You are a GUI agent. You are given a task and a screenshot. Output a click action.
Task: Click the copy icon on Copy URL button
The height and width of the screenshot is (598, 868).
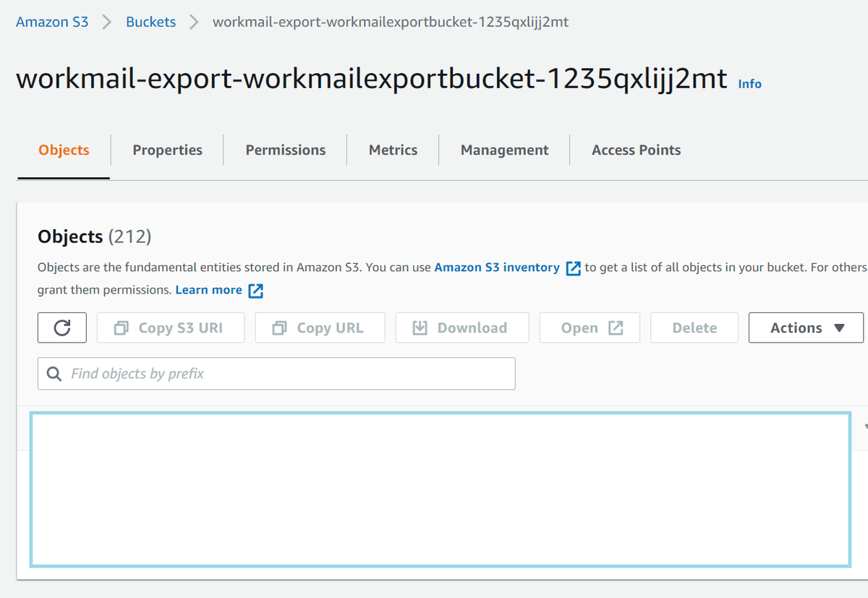(x=278, y=328)
